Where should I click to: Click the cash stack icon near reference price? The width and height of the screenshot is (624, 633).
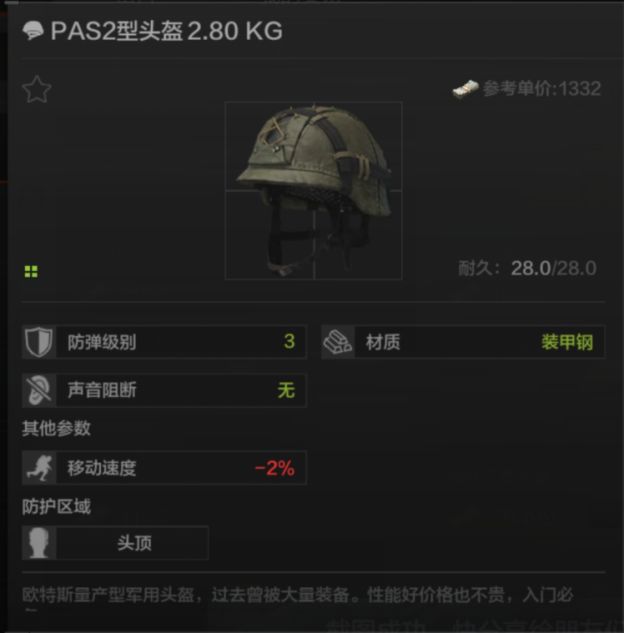(465, 88)
